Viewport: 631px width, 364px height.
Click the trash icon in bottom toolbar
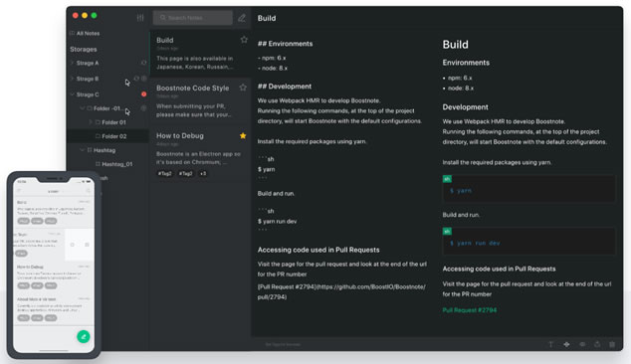612,344
